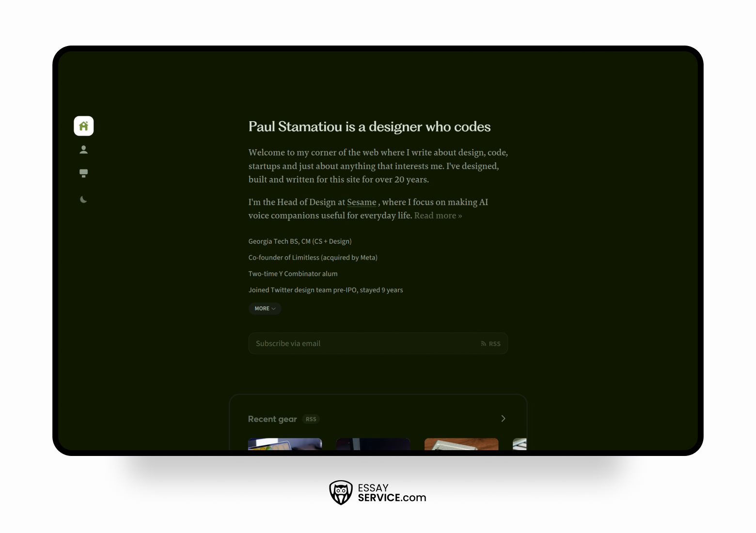
Task: Open the desktop gear icon in sidebar
Action: 83,173
